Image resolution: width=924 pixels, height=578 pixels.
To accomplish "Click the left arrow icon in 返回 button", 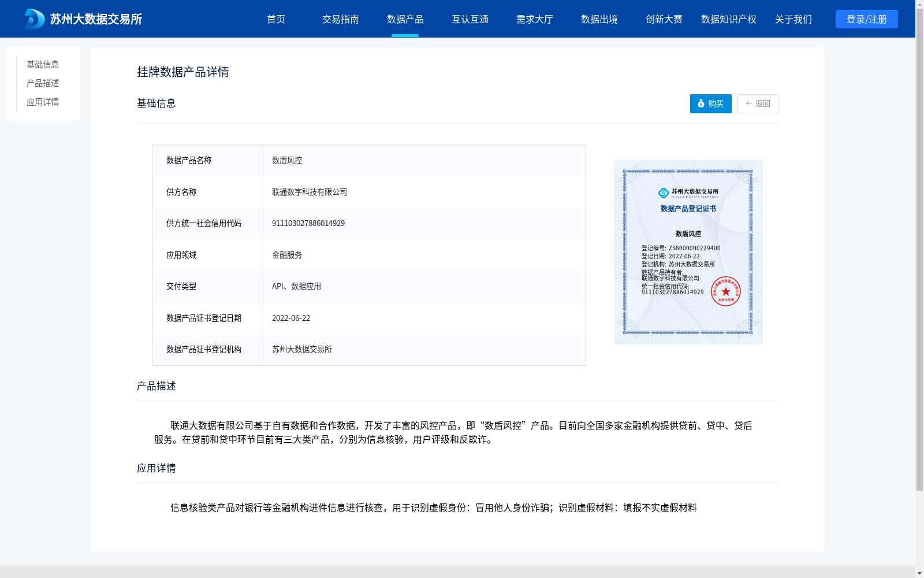I will click(x=749, y=103).
